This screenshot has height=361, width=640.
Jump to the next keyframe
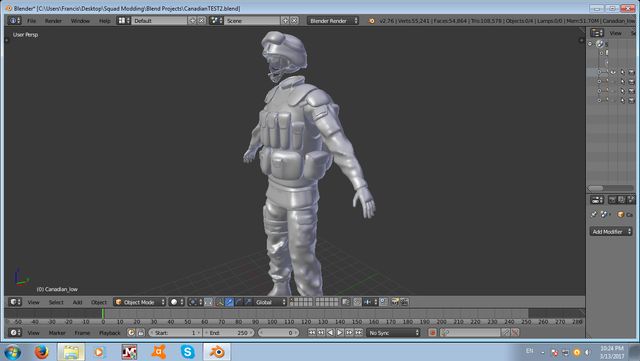coord(349,332)
